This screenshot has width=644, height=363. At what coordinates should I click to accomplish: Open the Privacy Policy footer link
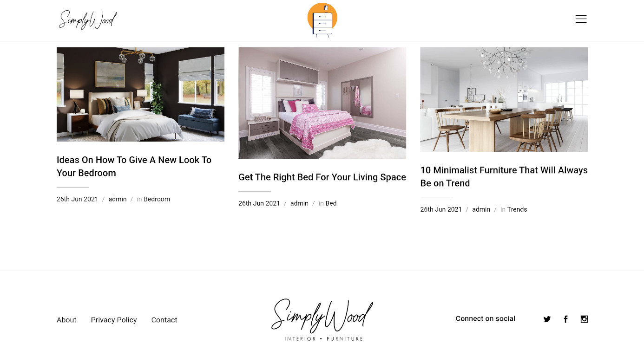coord(114,320)
